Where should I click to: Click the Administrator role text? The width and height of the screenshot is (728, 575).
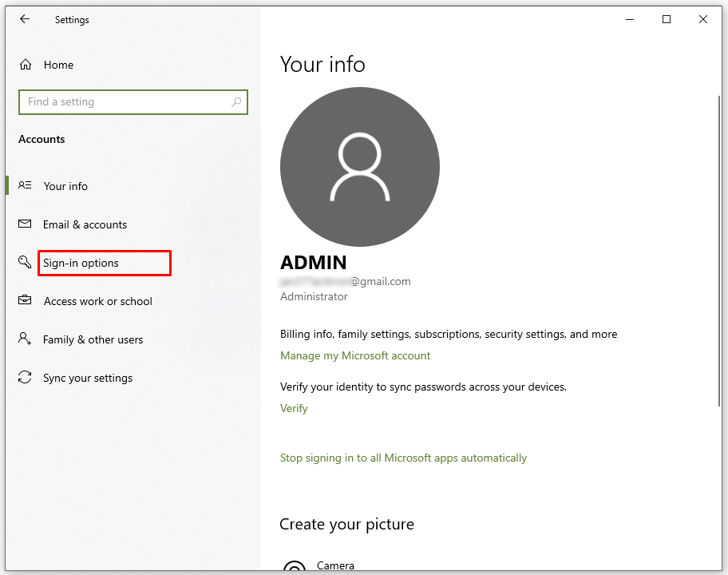coord(314,297)
